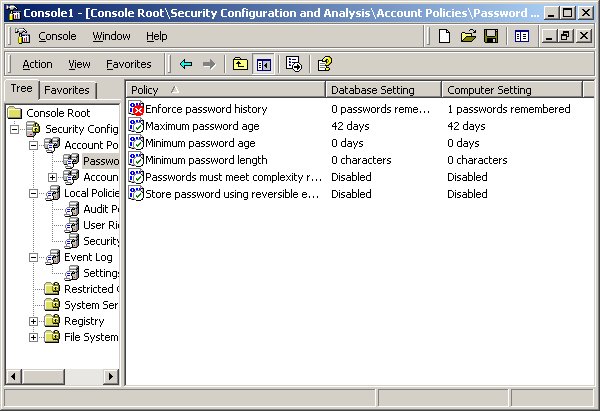Image resolution: width=600 pixels, height=411 pixels.
Task: Collapse the Event Log tree node
Action: click(x=34, y=257)
